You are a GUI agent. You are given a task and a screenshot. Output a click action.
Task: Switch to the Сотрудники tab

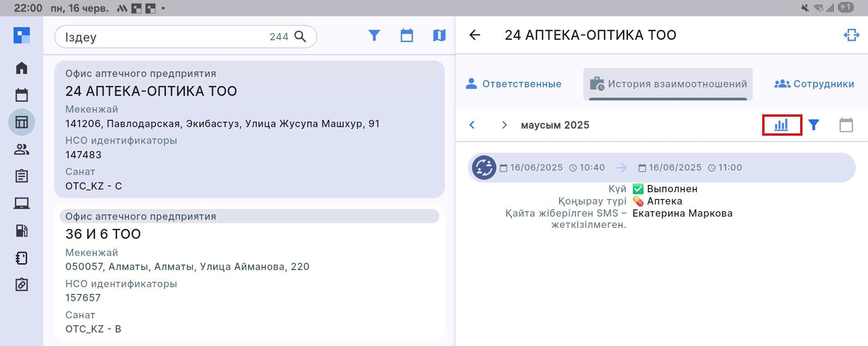pos(814,84)
